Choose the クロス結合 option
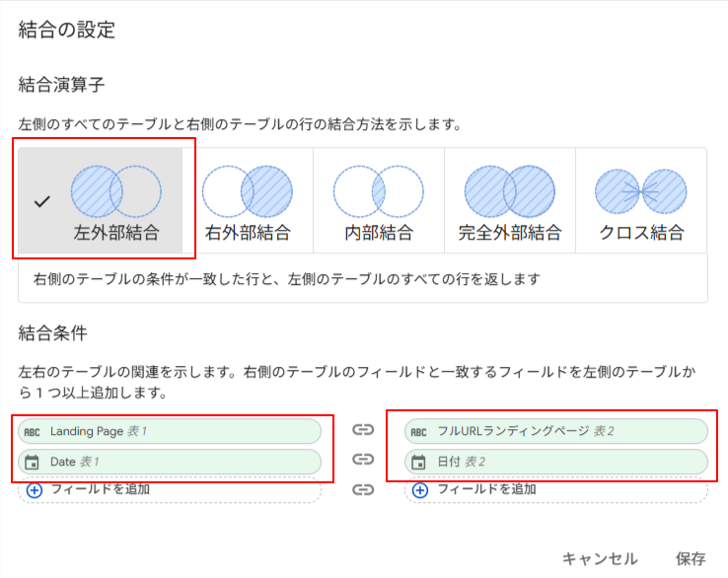 [641, 200]
